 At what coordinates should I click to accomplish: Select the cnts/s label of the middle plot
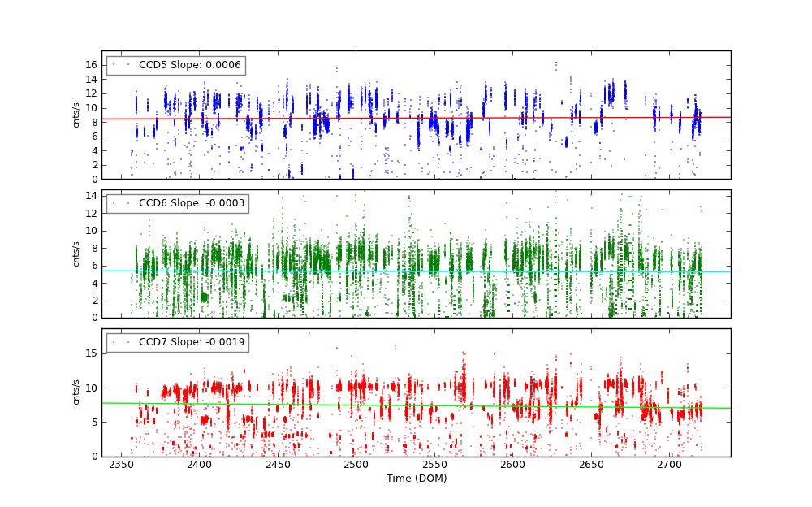[76, 253]
